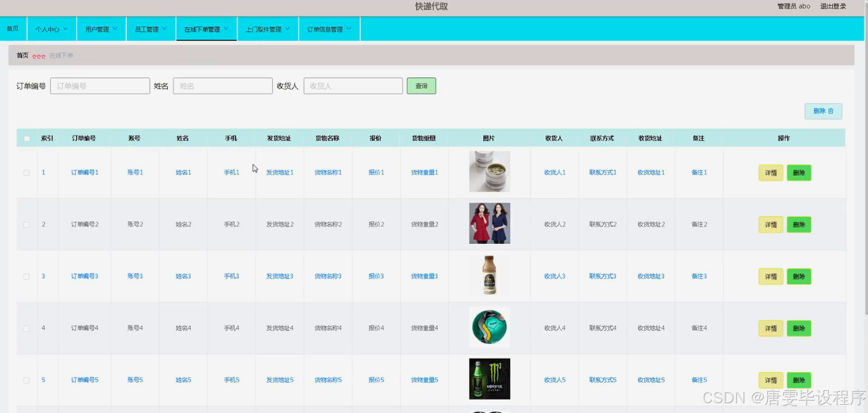Tick the checkbox for row 1
The height and width of the screenshot is (413, 868).
click(x=26, y=173)
